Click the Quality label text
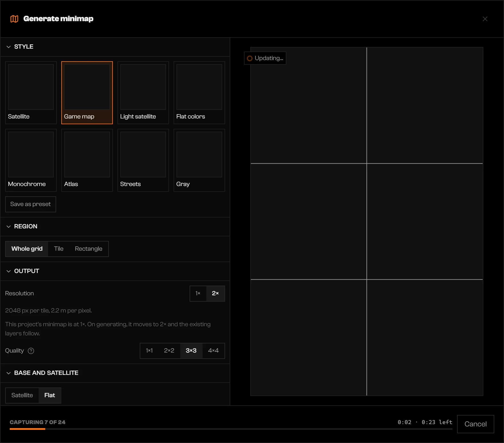Screen dimensions: 504x443 coord(14,351)
